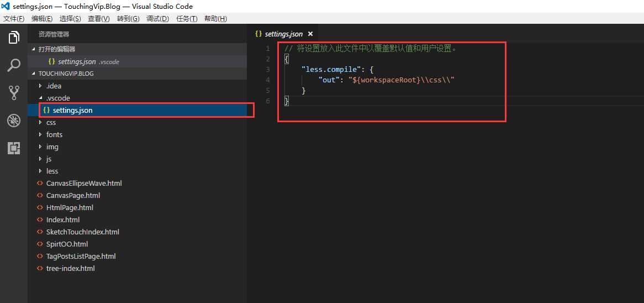The width and height of the screenshot is (644, 303).
Task: Click the HTML icon of TagPostsListPage.html
Action: pos(40,256)
